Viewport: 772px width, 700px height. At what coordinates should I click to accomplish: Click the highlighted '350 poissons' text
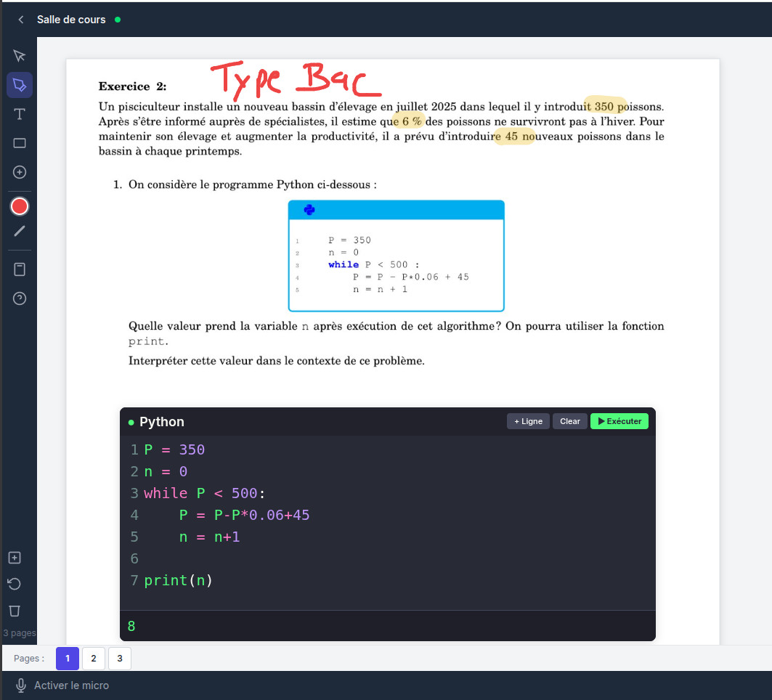628,107
